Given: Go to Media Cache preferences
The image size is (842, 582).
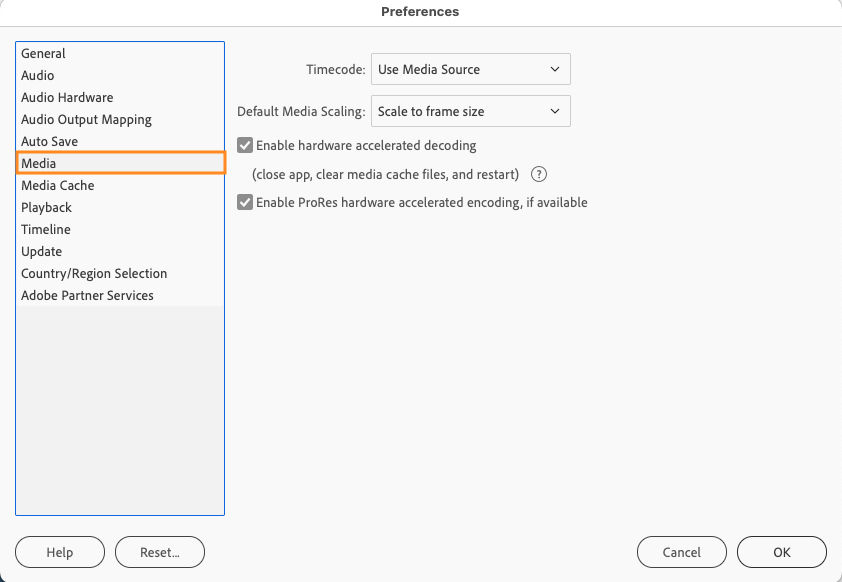Looking at the screenshot, I should 57,185.
